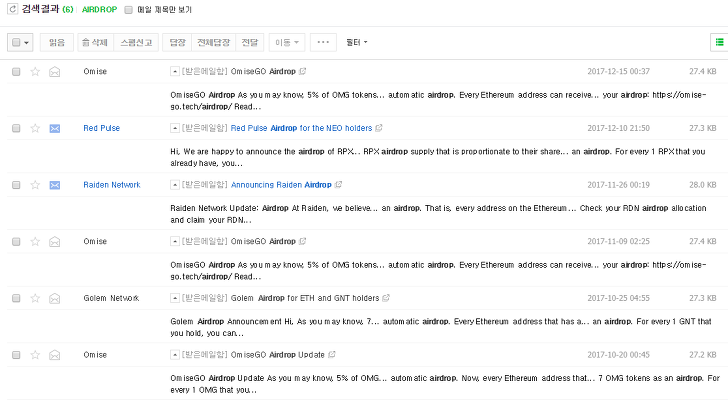Click the 읽음 mark-as-read button
The height and width of the screenshot is (407, 728).
tap(57, 42)
